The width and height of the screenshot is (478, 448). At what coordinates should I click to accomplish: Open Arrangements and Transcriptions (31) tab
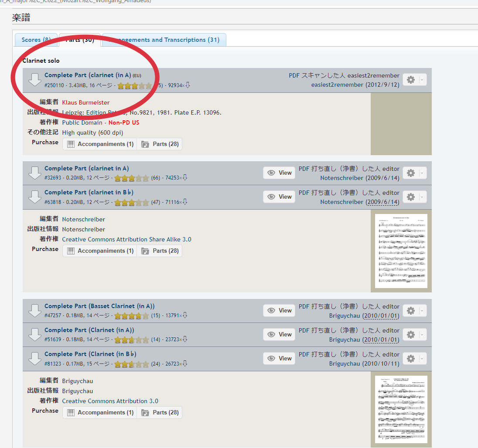point(166,40)
